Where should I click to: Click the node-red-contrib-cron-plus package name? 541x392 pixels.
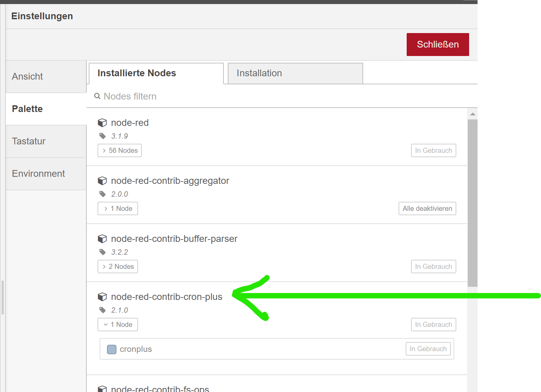167,297
